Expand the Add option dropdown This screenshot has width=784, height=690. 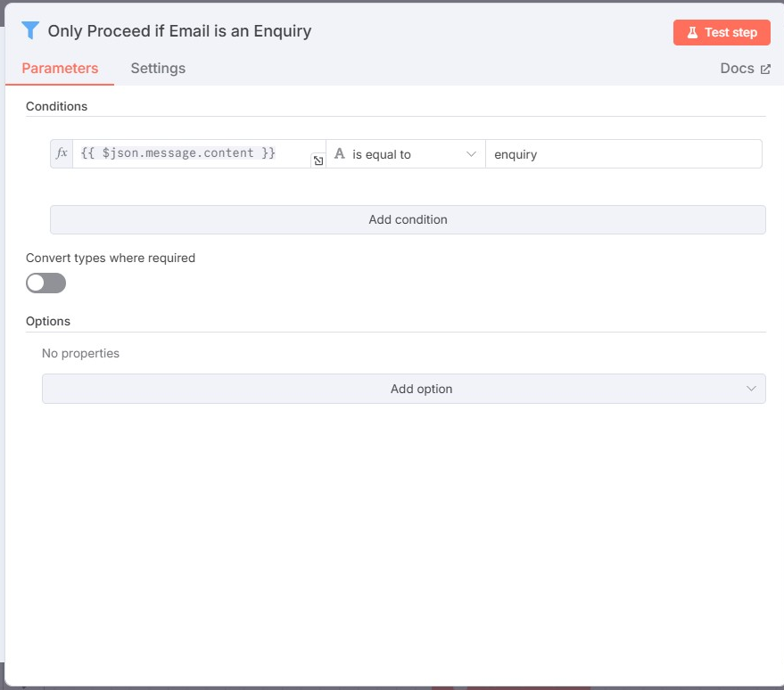[403, 389]
